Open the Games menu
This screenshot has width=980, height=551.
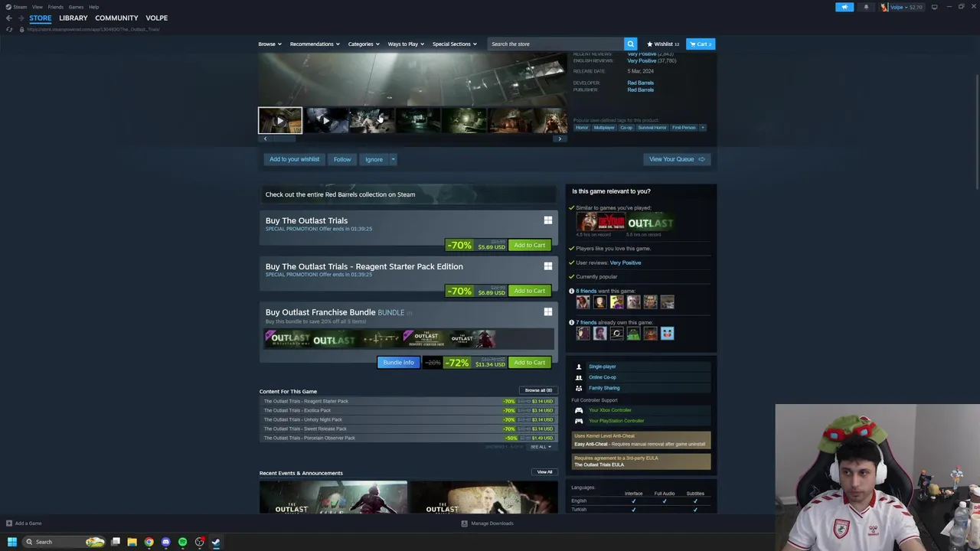(76, 7)
